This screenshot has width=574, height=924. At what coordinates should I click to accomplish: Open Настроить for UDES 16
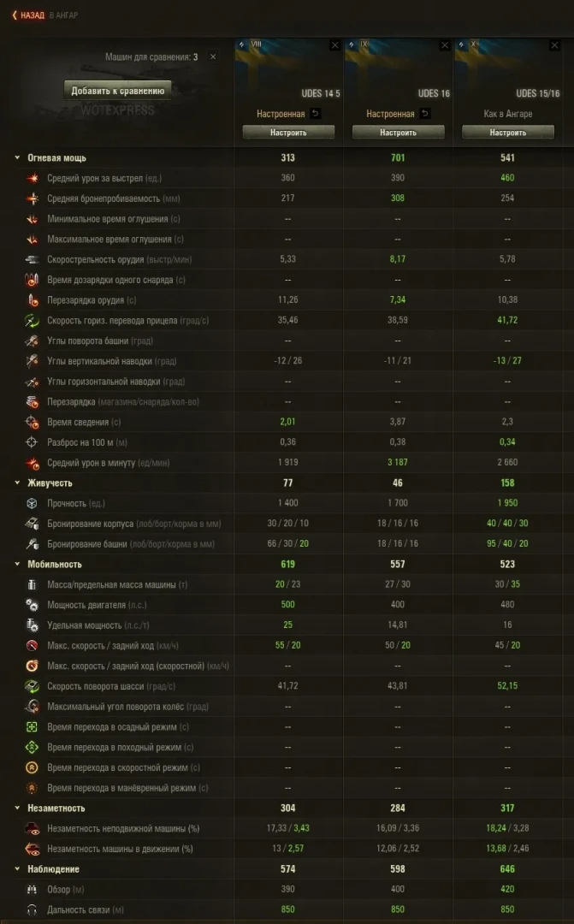398,133
